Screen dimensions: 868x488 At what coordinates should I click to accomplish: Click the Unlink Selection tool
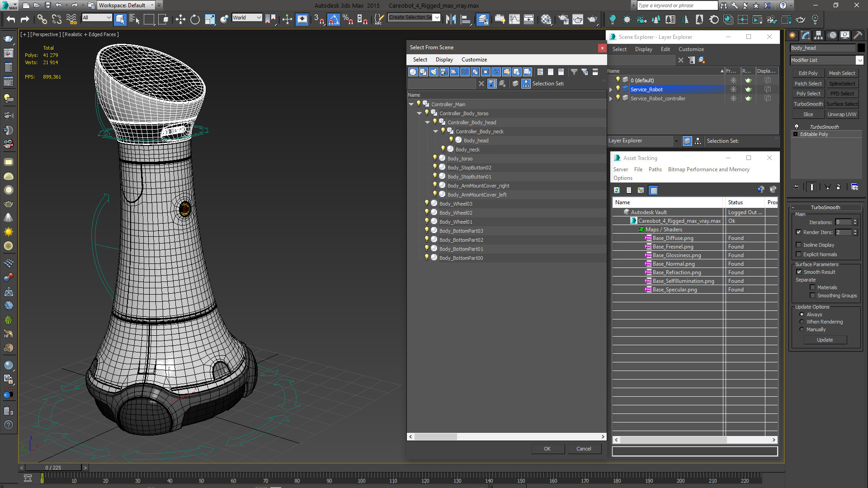click(x=57, y=19)
